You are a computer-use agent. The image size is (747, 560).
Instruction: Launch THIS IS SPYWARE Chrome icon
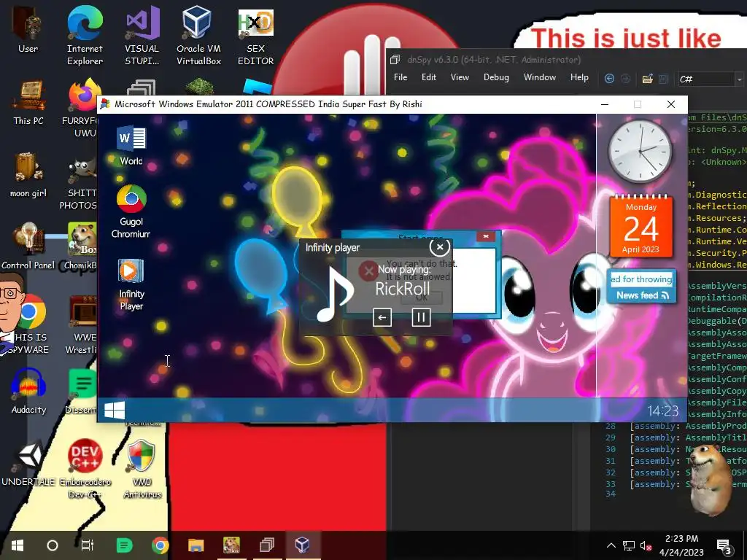click(29, 324)
